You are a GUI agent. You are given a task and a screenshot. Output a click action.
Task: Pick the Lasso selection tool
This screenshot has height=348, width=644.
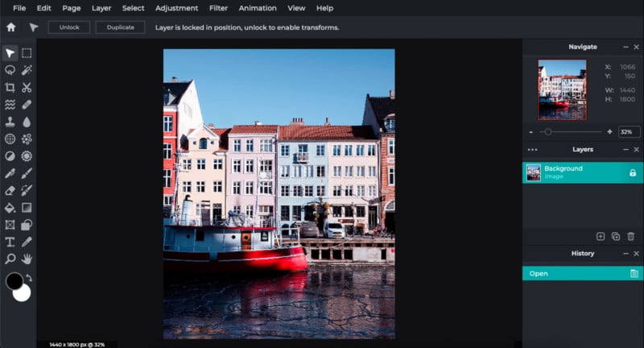[10, 70]
